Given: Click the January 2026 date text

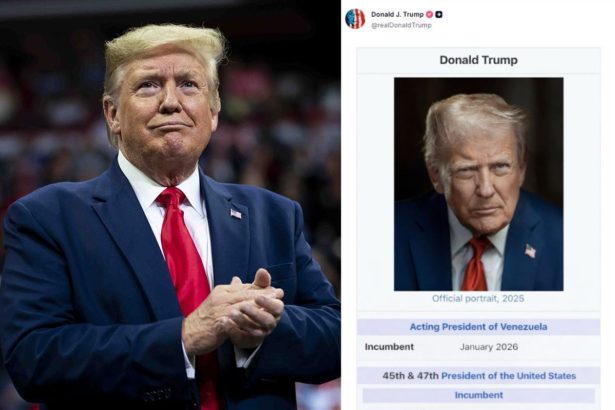Looking at the screenshot, I should coord(489,347).
